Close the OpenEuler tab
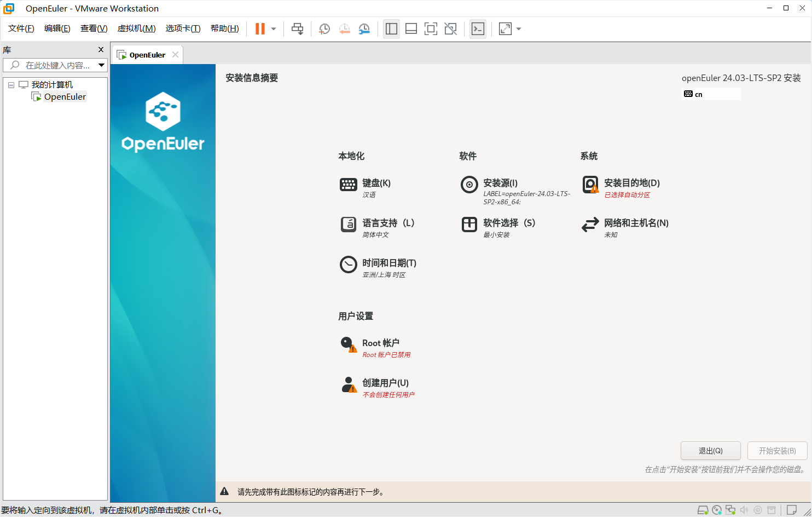 click(175, 55)
